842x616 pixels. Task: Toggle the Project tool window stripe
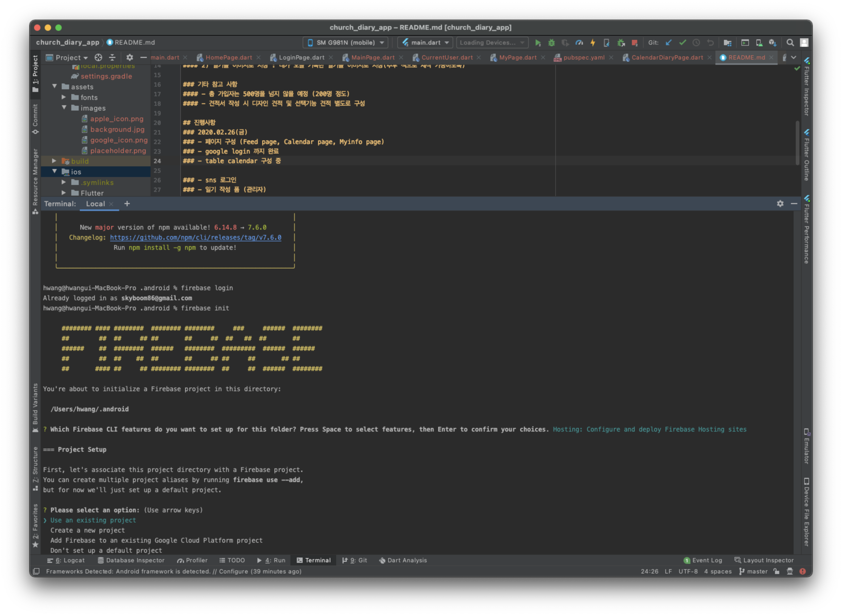(35, 73)
